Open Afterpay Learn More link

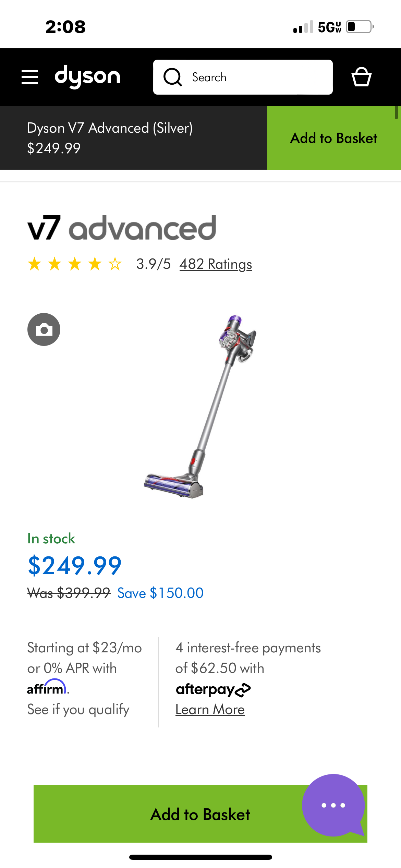[210, 710]
